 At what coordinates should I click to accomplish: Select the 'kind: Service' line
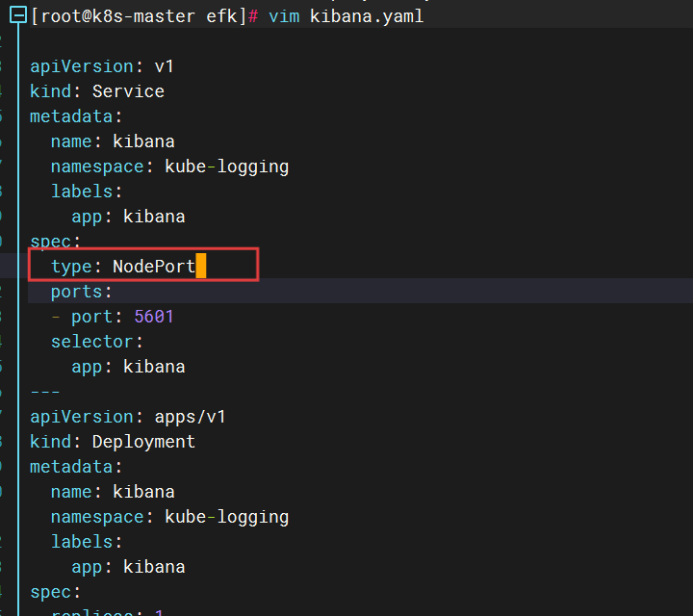pyautogui.click(x=97, y=91)
